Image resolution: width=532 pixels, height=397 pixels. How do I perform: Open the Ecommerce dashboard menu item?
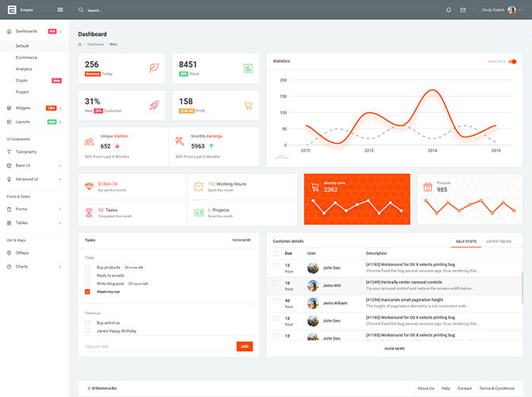(26, 57)
